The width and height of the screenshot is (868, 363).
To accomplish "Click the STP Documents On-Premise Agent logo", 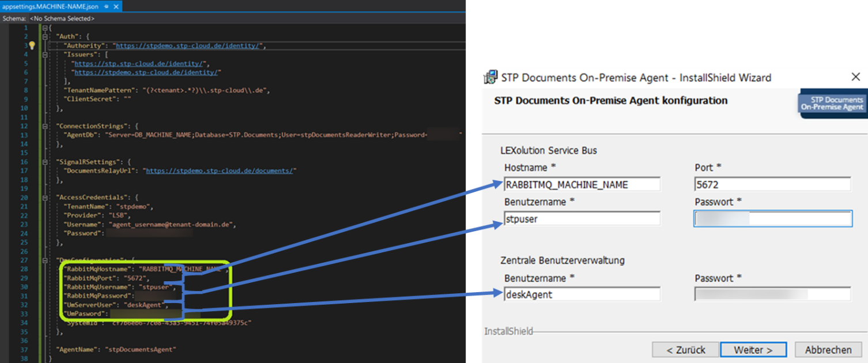I will (832, 104).
